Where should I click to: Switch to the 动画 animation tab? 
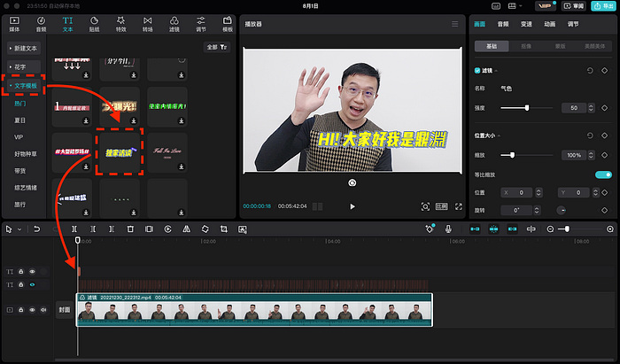click(550, 24)
